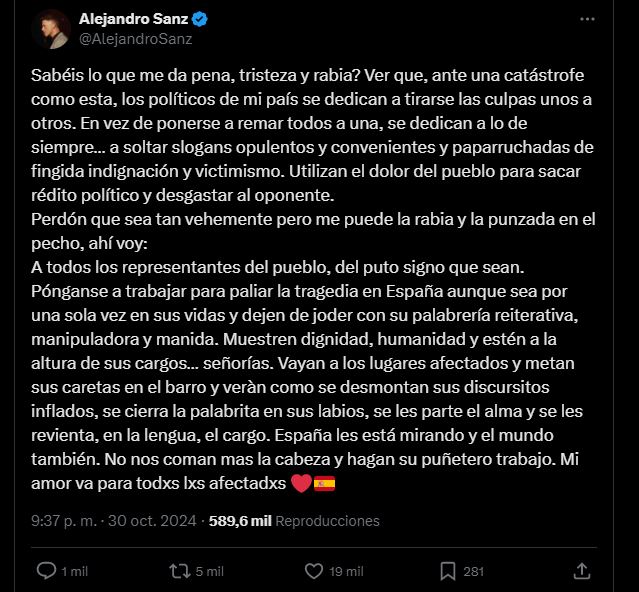Click the Spain flag emoji
The width and height of the screenshot is (639, 592).
click(x=324, y=485)
